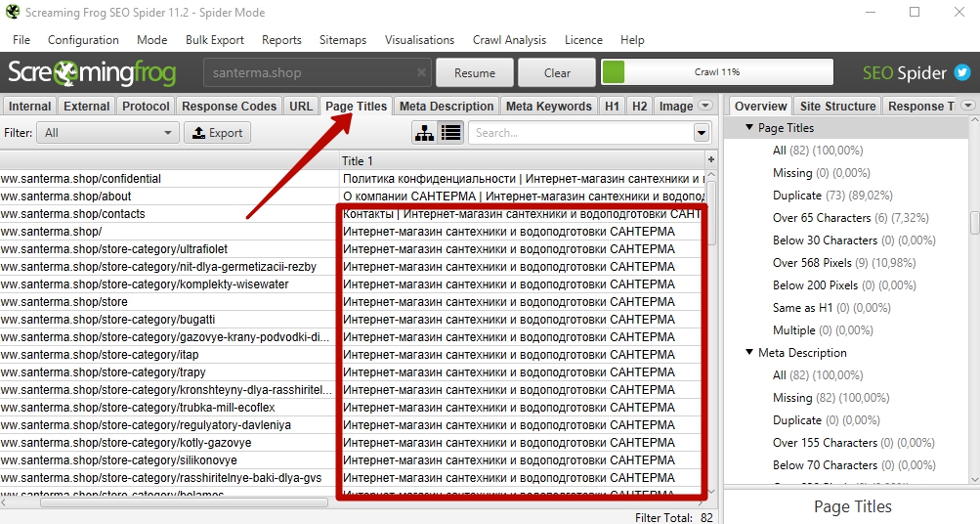This screenshot has height=524, width=980.
Task: Click plus icon to add columns
Action: [710, 160]
